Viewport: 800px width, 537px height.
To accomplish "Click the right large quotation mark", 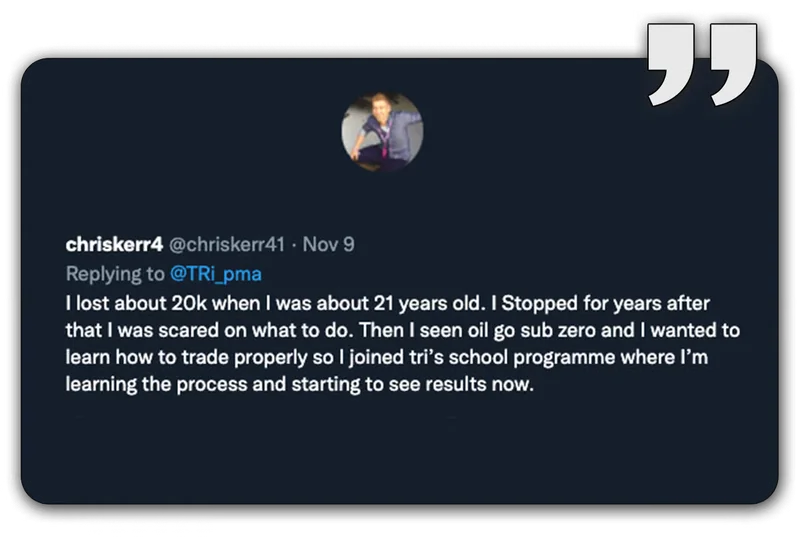I will [x=734, y=63].
